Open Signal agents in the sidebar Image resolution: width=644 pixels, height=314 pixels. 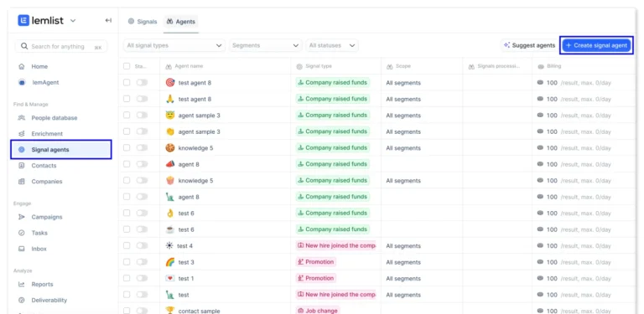coord(61,150)
